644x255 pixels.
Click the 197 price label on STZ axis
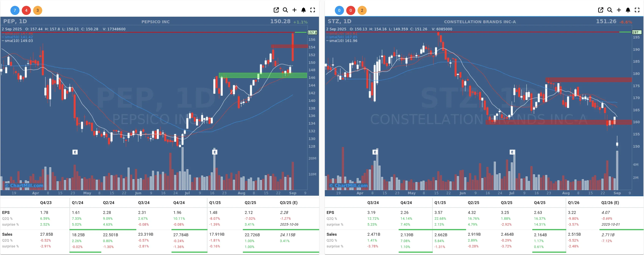636,32
